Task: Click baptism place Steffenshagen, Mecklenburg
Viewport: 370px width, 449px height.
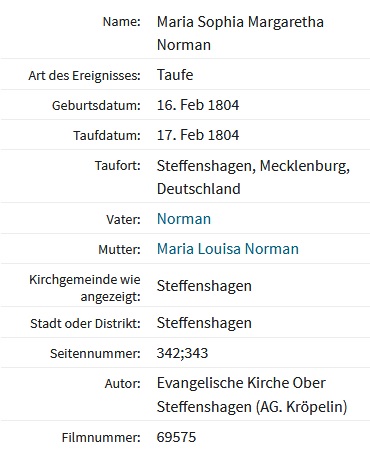Action: pos(253,166)
